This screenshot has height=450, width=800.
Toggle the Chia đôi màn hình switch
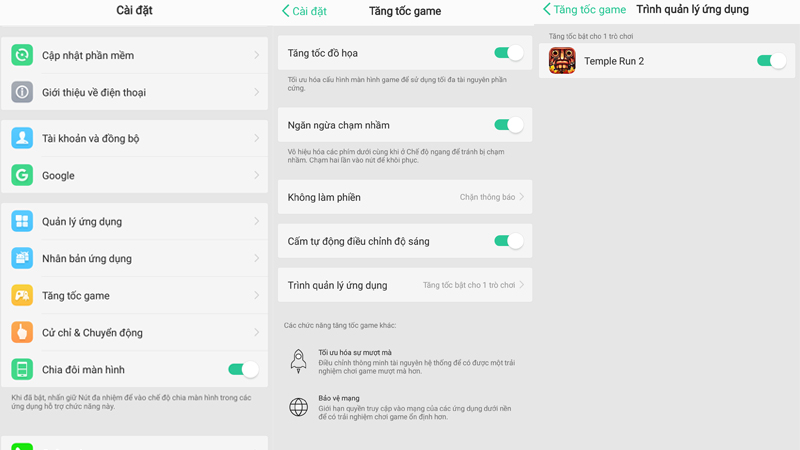[x=243, y=370]
